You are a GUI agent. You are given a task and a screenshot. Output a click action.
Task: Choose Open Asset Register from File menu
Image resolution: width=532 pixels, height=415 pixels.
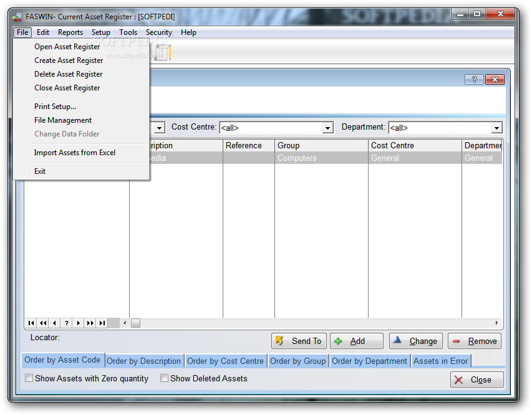pos(82,47)
